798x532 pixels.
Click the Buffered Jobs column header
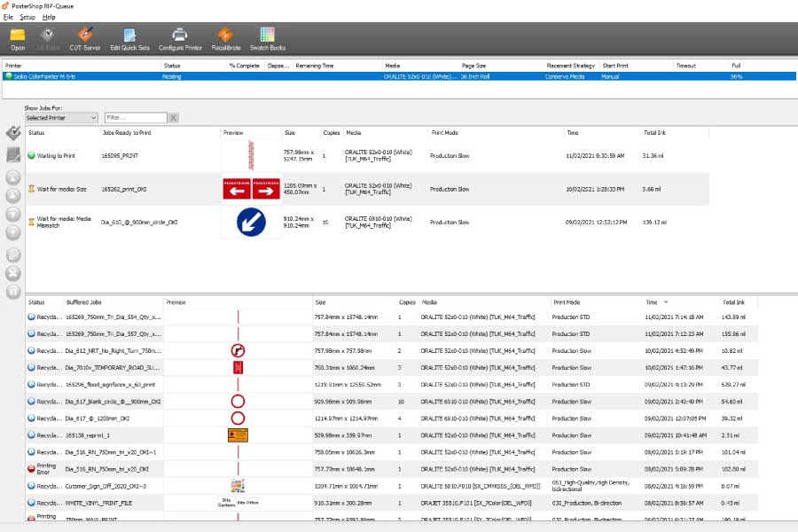coord(83,302)
